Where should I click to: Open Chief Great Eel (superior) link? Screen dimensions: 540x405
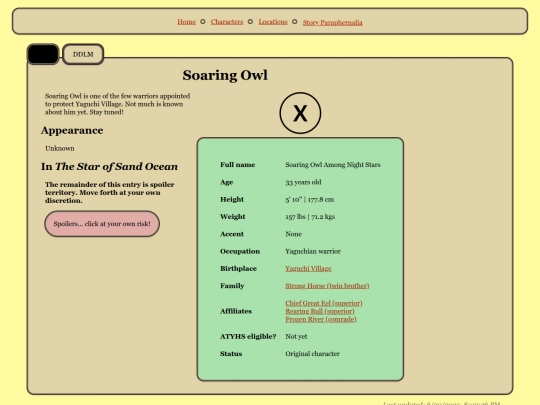(x=324, y=303)
